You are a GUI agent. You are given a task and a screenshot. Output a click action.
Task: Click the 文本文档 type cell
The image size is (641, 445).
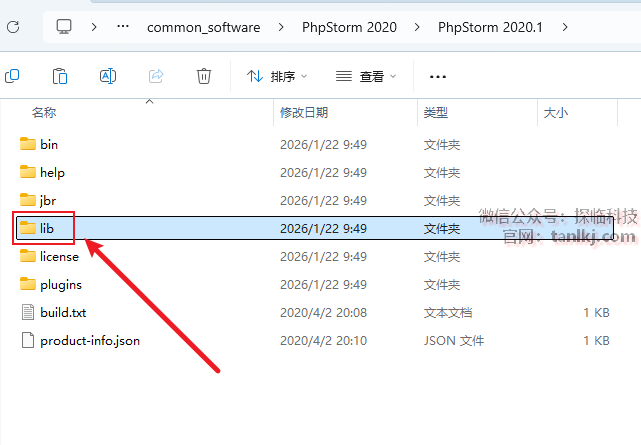point(448,313)
